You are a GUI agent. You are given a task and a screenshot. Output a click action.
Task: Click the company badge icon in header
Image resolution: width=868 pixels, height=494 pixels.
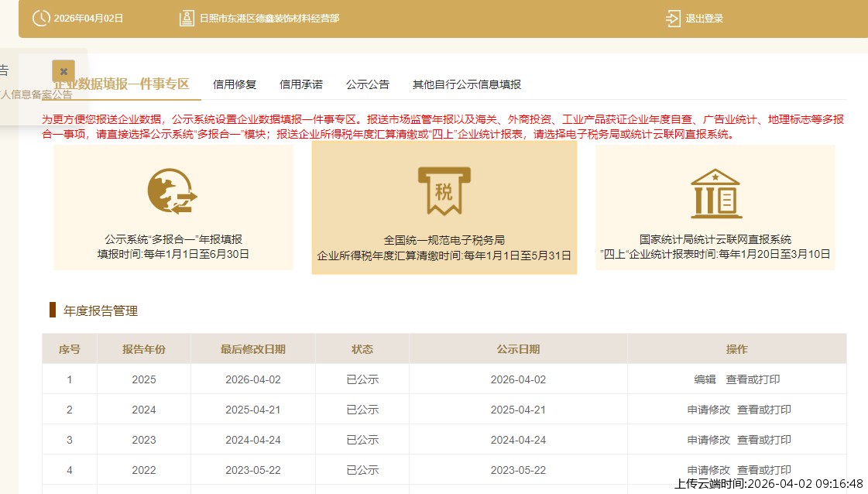tap(186, 18)
